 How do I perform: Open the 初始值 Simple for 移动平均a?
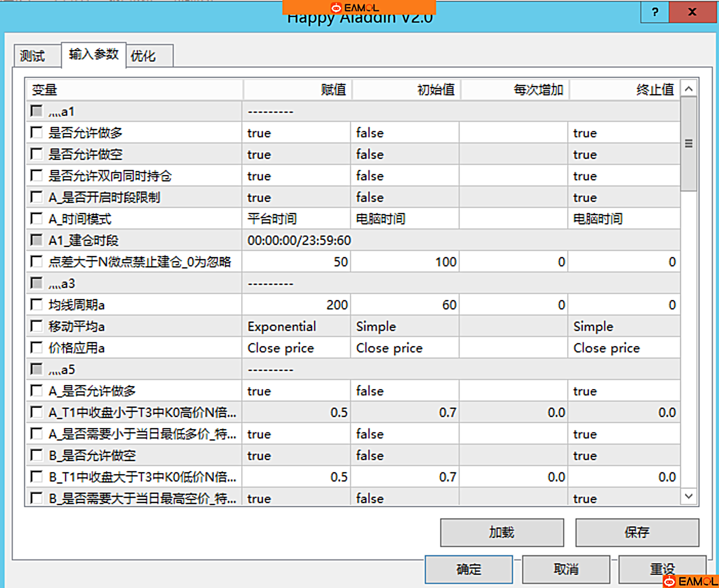coord(405,326)
